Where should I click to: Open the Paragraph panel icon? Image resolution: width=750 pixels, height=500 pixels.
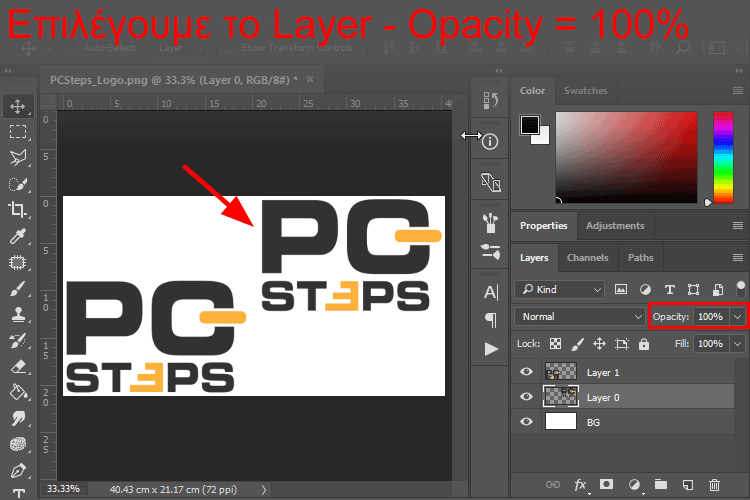tap(491, 320)
